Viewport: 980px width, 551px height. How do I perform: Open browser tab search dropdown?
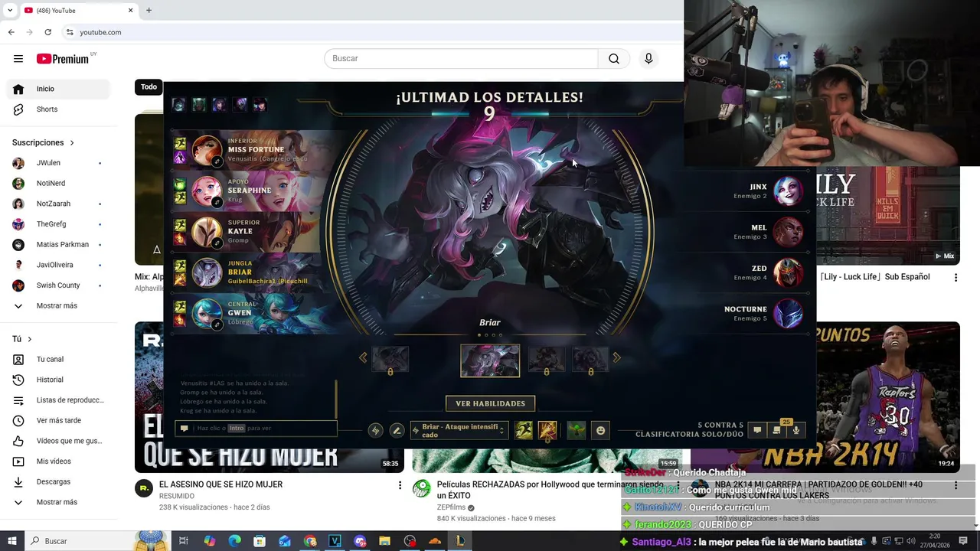10,10
